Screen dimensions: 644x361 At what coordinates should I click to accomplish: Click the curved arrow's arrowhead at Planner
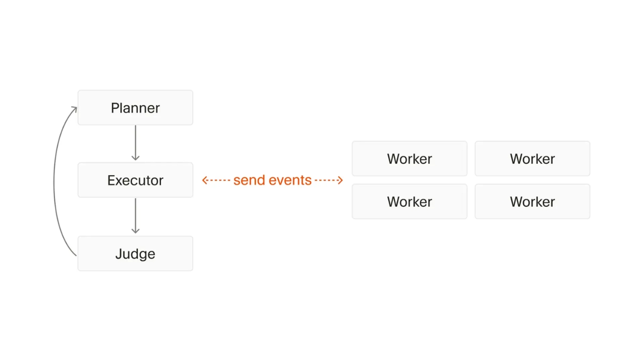(x=75, y=109)
